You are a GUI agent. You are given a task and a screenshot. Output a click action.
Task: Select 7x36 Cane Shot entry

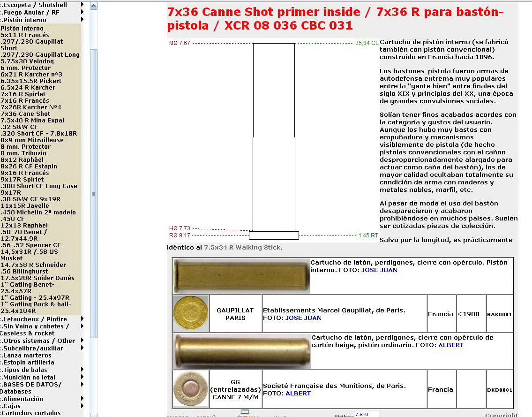[25, 114]
